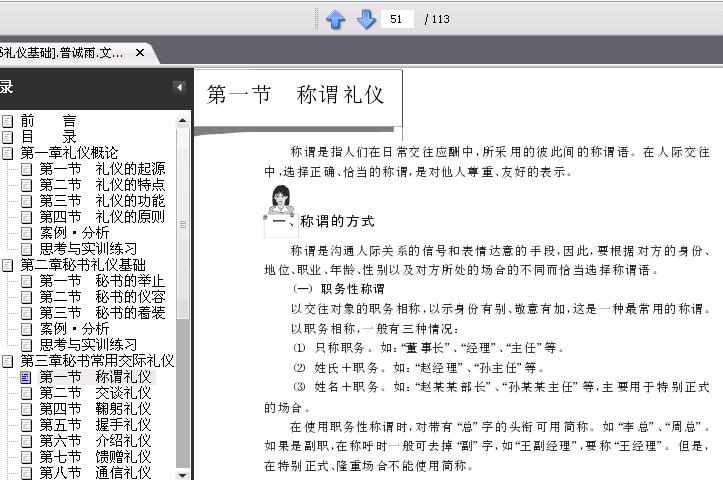Image resolution: width=723 pixels, height=480 pixels.
Task: Open bookmark 第二章秘书礼仪基础
Action: 83,265
